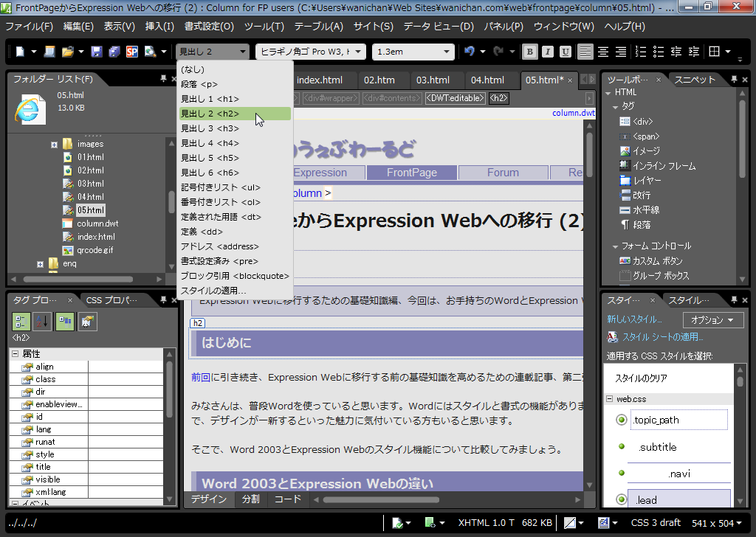Align text right
Screen dimensions: 756x537
(621, 52)
